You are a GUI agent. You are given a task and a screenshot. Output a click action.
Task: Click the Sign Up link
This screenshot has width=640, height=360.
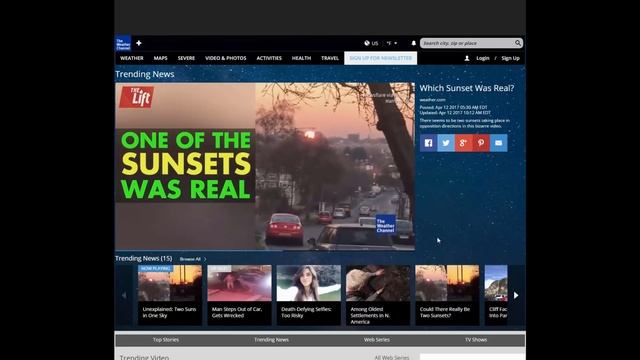tap(510, 58)
